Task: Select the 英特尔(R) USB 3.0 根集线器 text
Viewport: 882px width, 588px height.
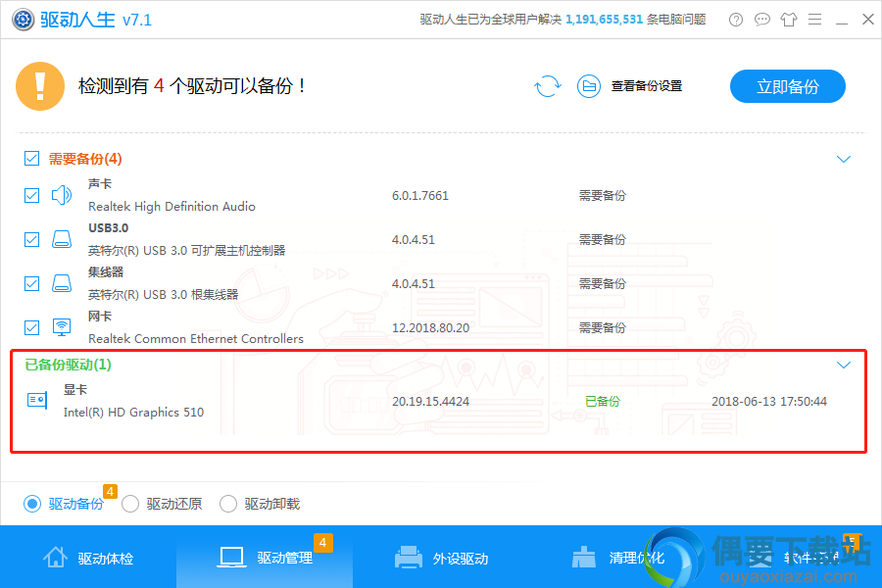Action: (163, 294)
